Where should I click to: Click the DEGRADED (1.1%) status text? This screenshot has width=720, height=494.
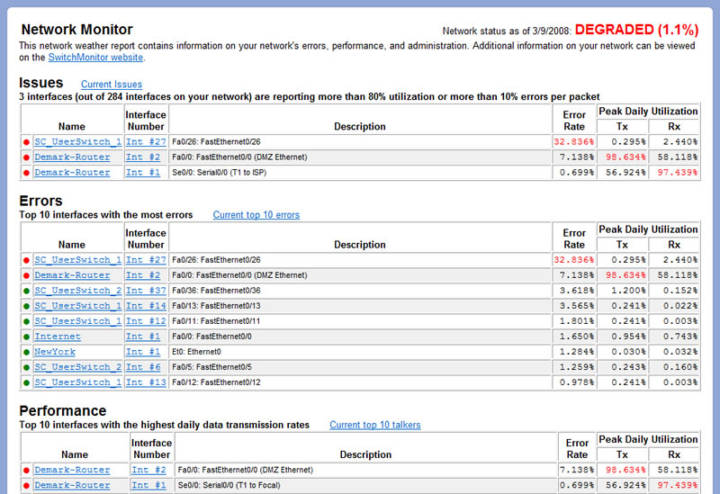click(636, 30)
